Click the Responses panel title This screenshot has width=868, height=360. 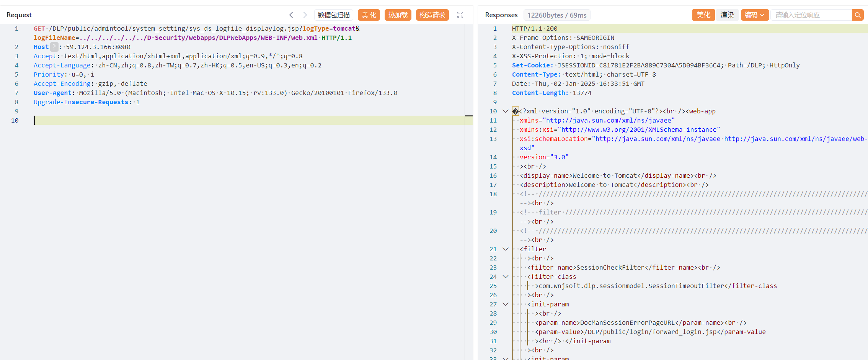(x=501, y=15)
